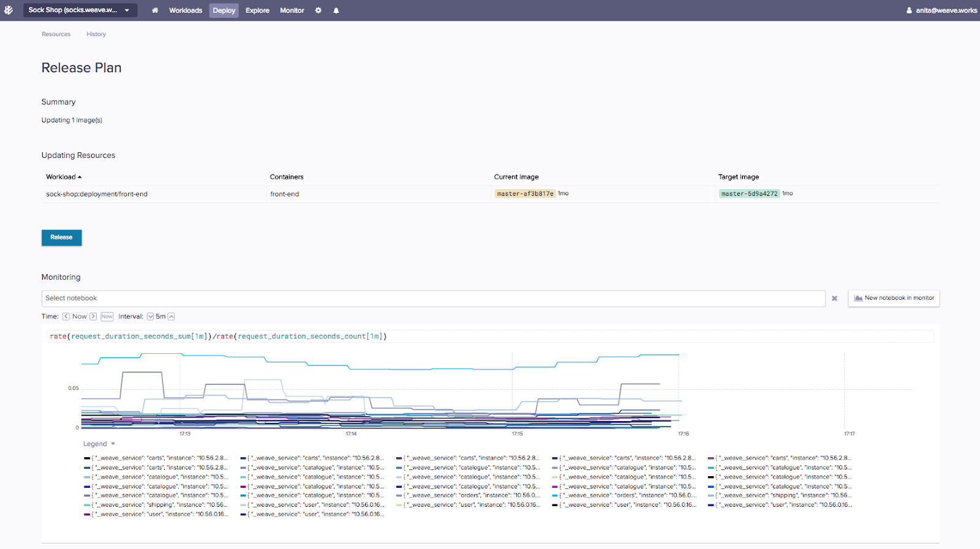This screenshot has height=549, width=980.
Task: Go to the home icon
Action: [155, 10]
